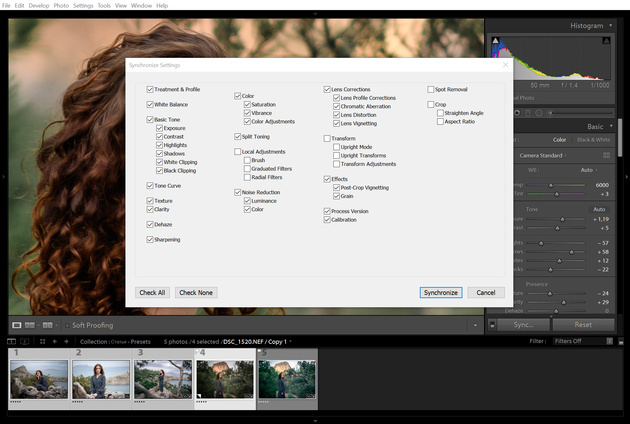Screen dimensions: 630x424
Task: Toggle the filter lock switch icon
Action: (x=621, y=341)
